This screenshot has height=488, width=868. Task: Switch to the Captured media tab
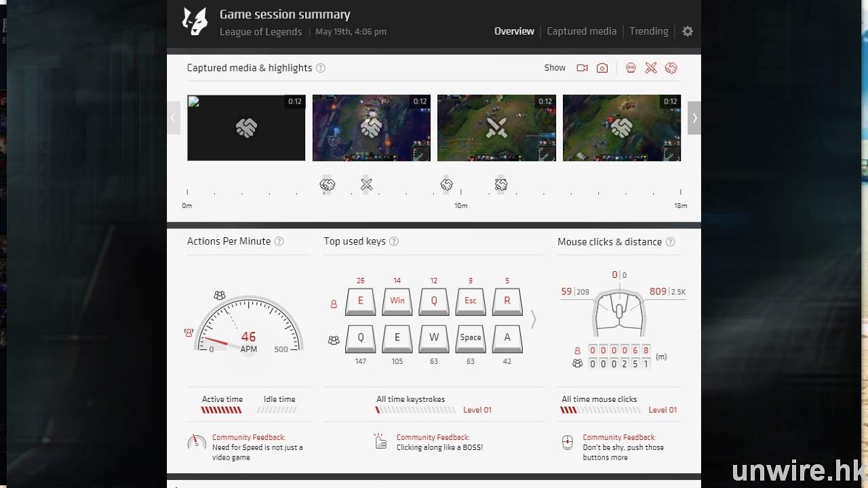[x=581, y=31]
